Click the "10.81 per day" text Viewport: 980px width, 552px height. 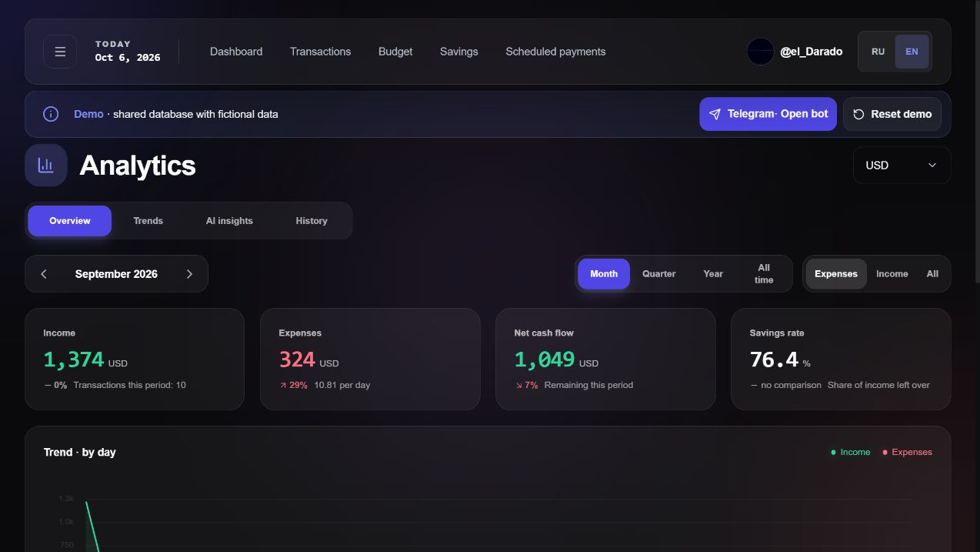342,385
